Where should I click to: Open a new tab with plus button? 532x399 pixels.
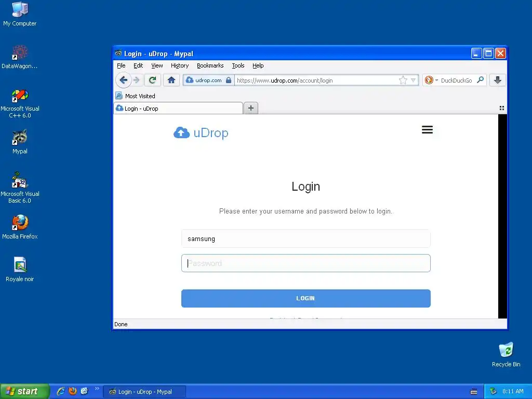pos(251,108)
